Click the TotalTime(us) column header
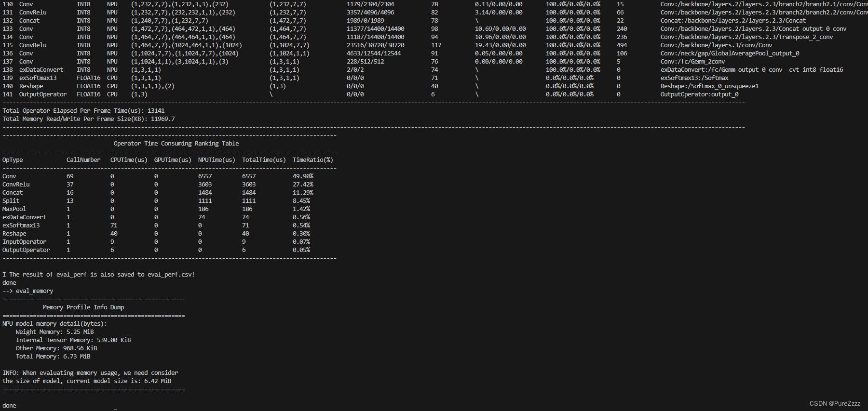The height and width of the screenshot is (411, 868). 264,159
